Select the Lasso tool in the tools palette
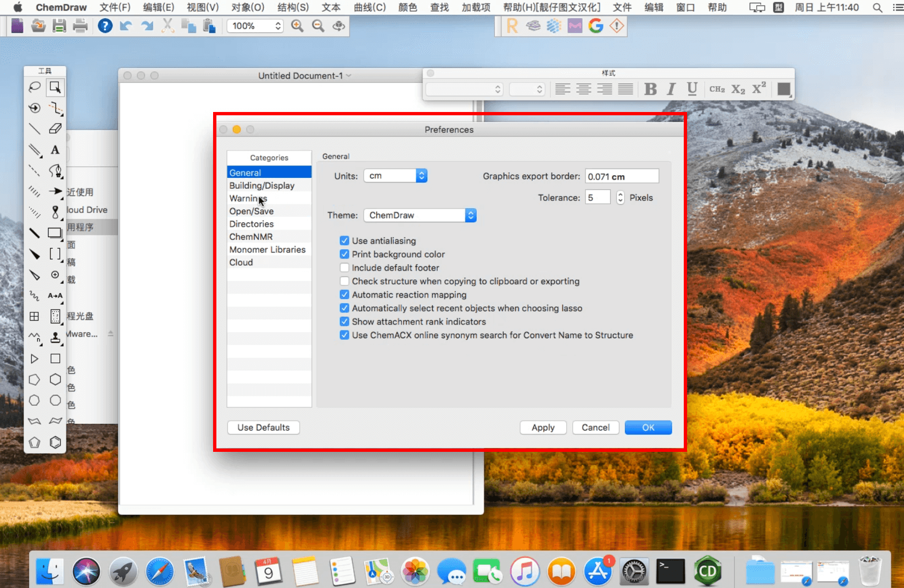This screenshot has width=904, height=588. pos(35,87)
